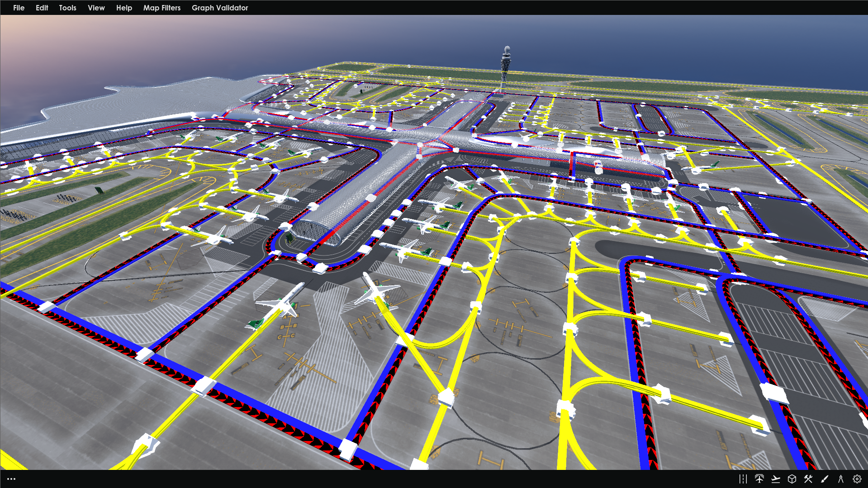
Task: Select the paintbrush tool icon
Action: (825, 479)
